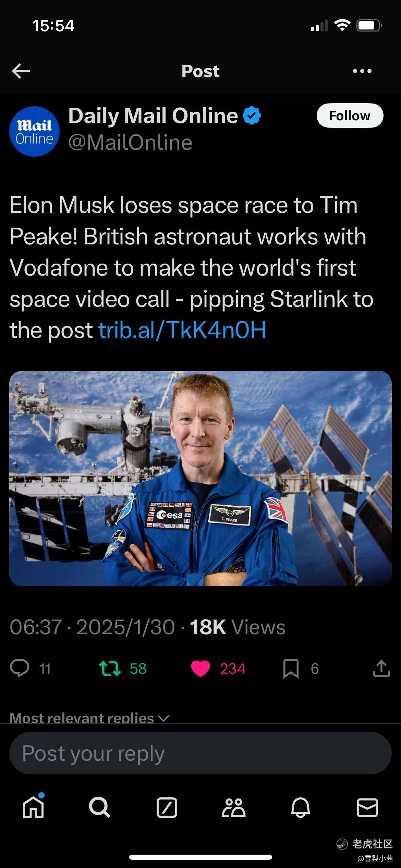The height and width of the screenshot is (868, 401).
Task: Toggle the pink heart like icon
Action: [x=200, y=668]
